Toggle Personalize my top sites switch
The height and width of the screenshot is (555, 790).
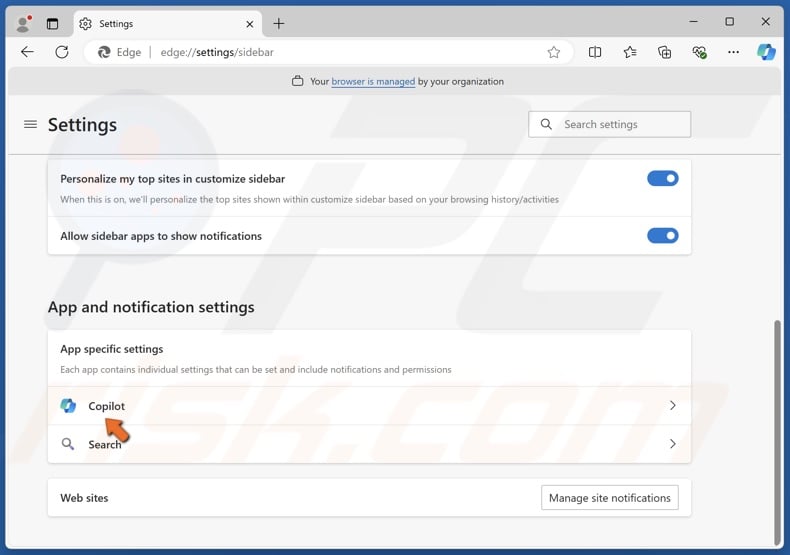663,178
